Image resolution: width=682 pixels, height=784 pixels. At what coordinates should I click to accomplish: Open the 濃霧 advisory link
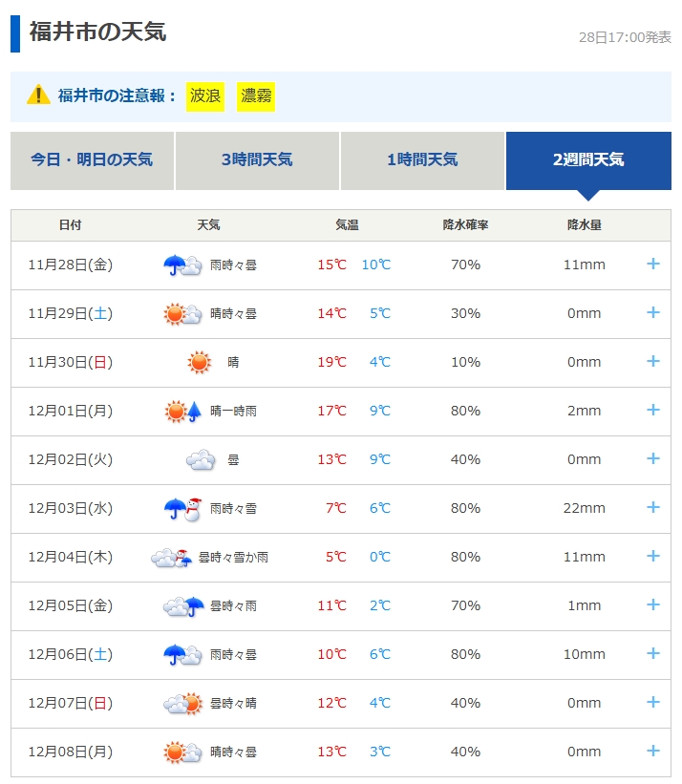pos(256,95)
